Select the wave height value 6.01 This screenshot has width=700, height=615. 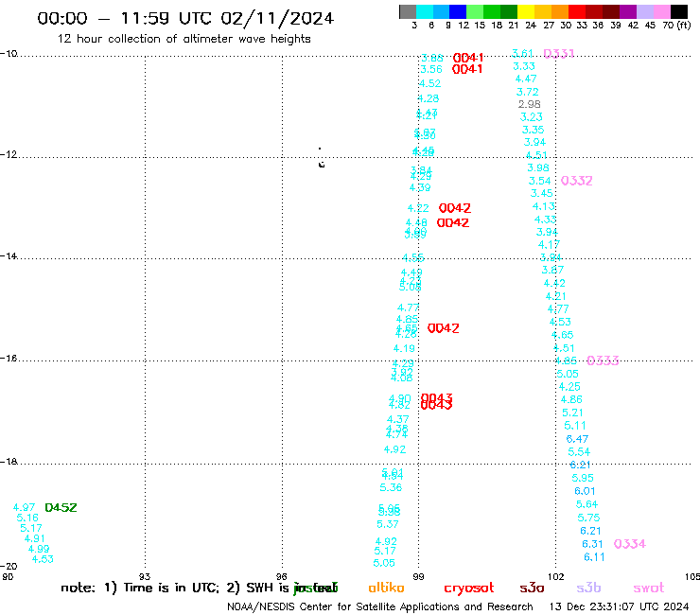585,491
